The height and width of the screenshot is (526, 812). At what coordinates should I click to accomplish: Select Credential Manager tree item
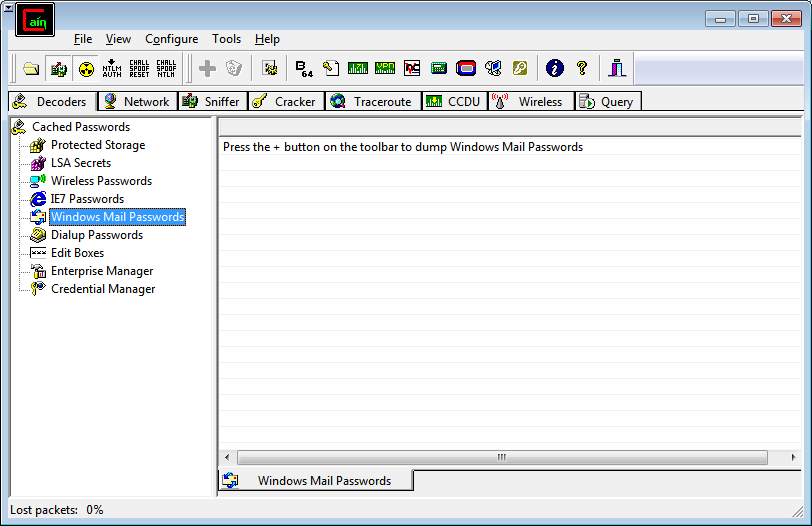(x=103, y=289)
